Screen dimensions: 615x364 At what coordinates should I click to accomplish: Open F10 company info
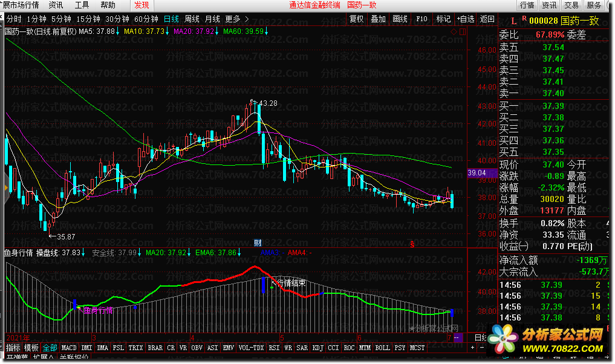[x=421, y=19]
